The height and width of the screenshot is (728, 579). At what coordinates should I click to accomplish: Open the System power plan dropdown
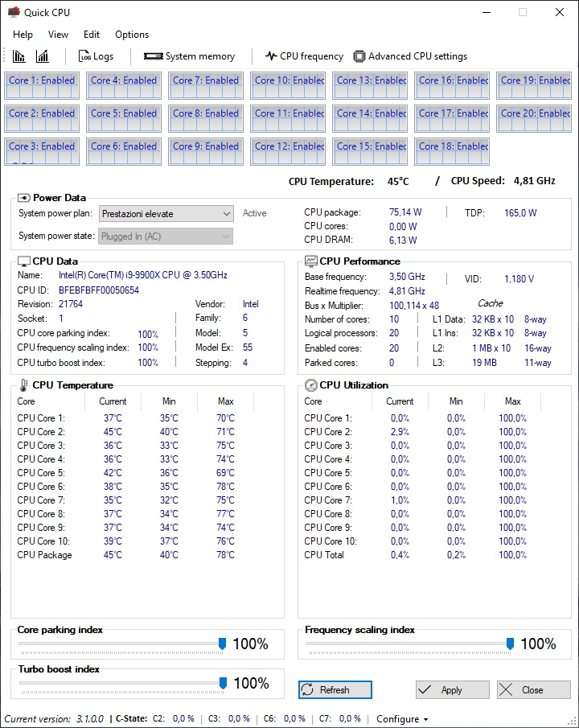[x=166, y=214]
